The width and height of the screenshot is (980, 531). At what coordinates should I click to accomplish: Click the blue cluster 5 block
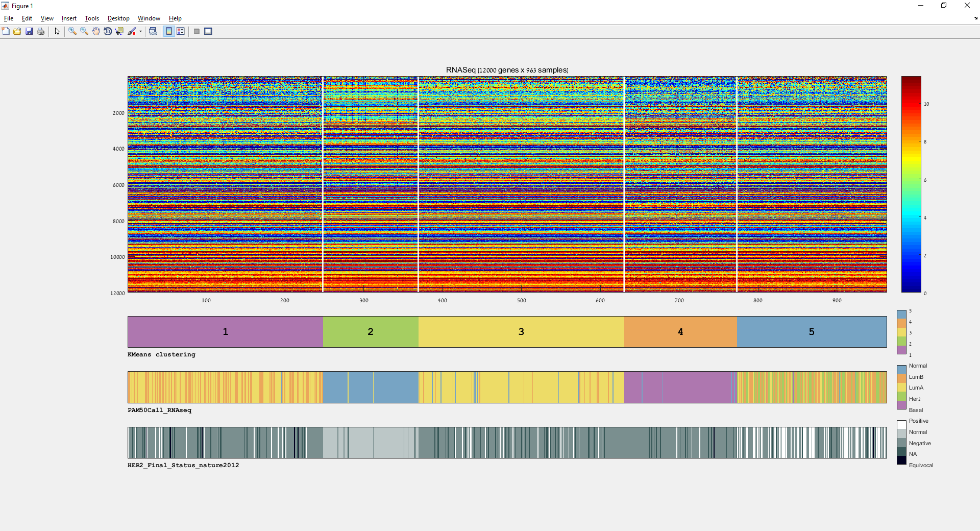click(x=812, y=332)
